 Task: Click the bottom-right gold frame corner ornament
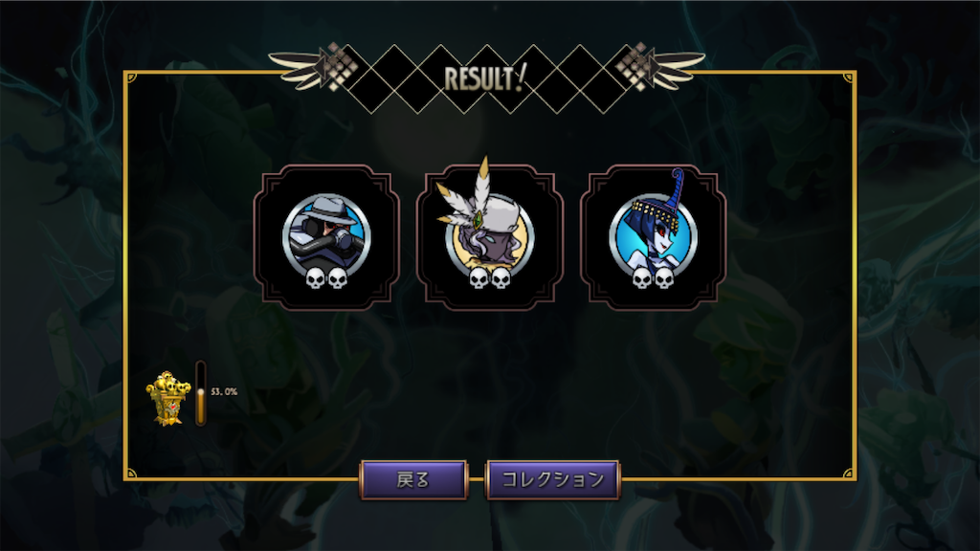click(849, 474)
